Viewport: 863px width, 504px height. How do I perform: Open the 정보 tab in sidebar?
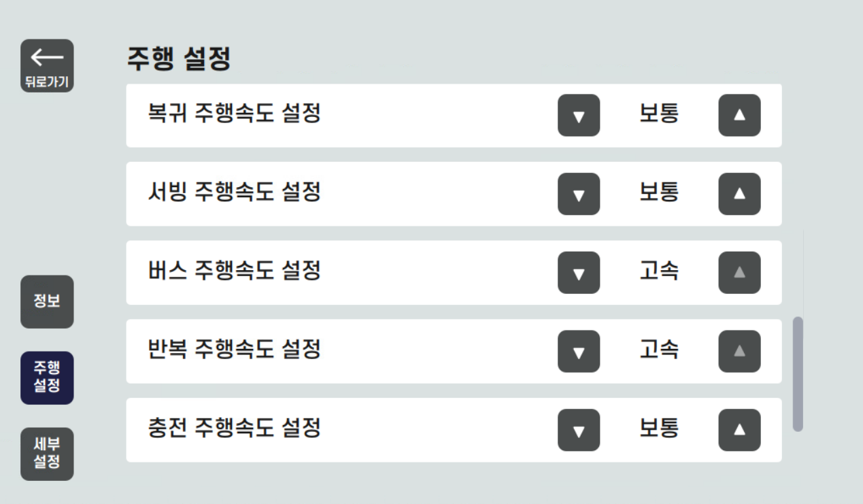pos(47,301)
